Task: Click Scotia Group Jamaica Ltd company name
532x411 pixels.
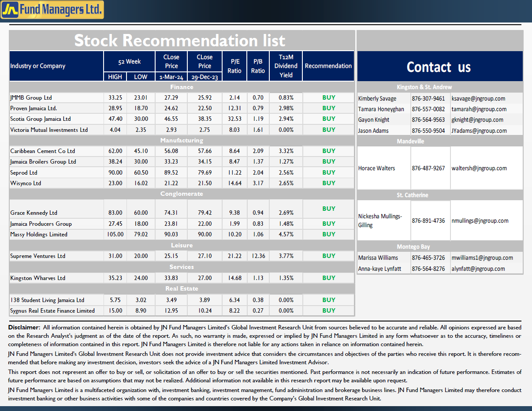Action: pyautogui.click(x=40, y=119)
